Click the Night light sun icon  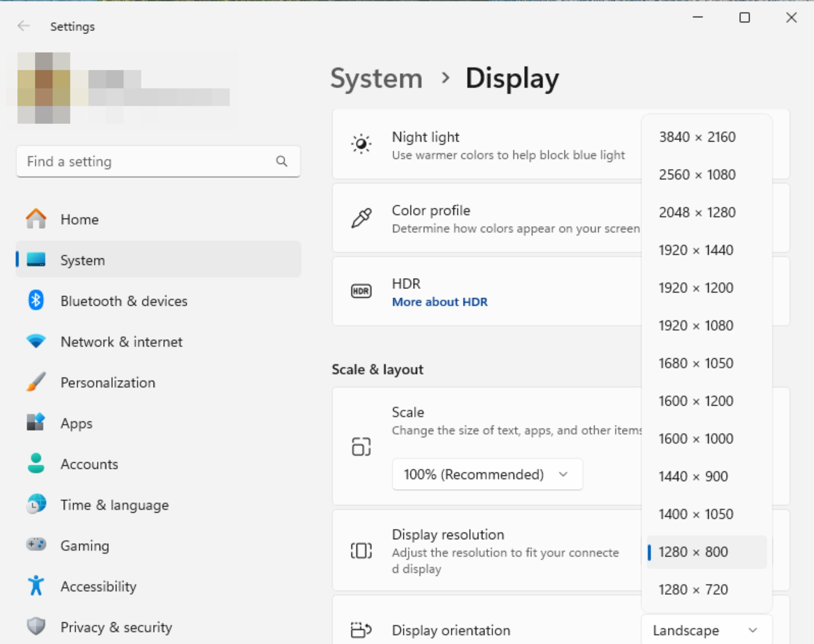361,144
